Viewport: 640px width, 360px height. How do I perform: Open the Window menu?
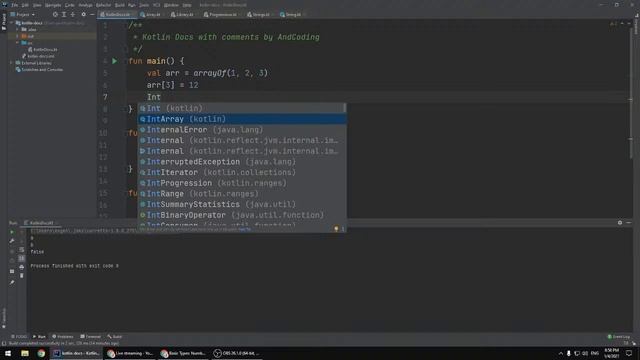(x=171, y=5)
